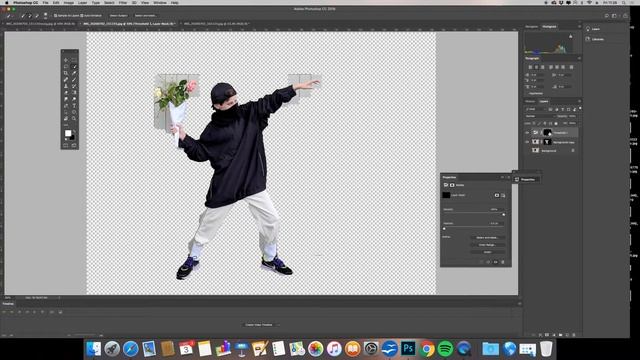Viewport: 640px width, 360px height.
Task: Toggle lock transparent pixels in Layers panel
Action: [x=534, y=123]
